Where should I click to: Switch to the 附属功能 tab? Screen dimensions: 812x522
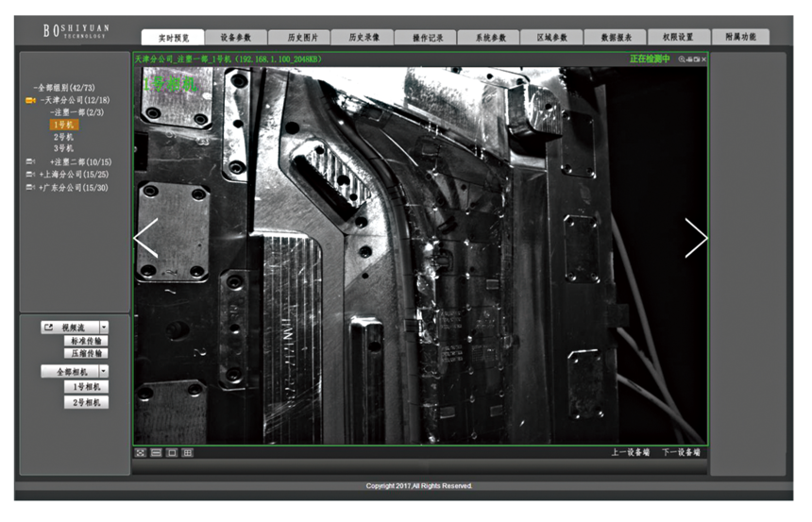tap(740, 37)
